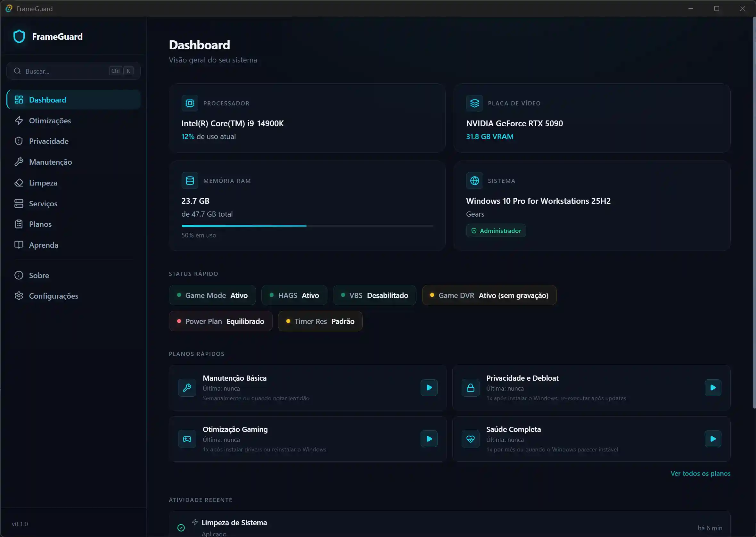Image resolution: width=756 pixels, height=537 pixels.
Task: Open the Planos clipboard section
Action: (40, 224)
